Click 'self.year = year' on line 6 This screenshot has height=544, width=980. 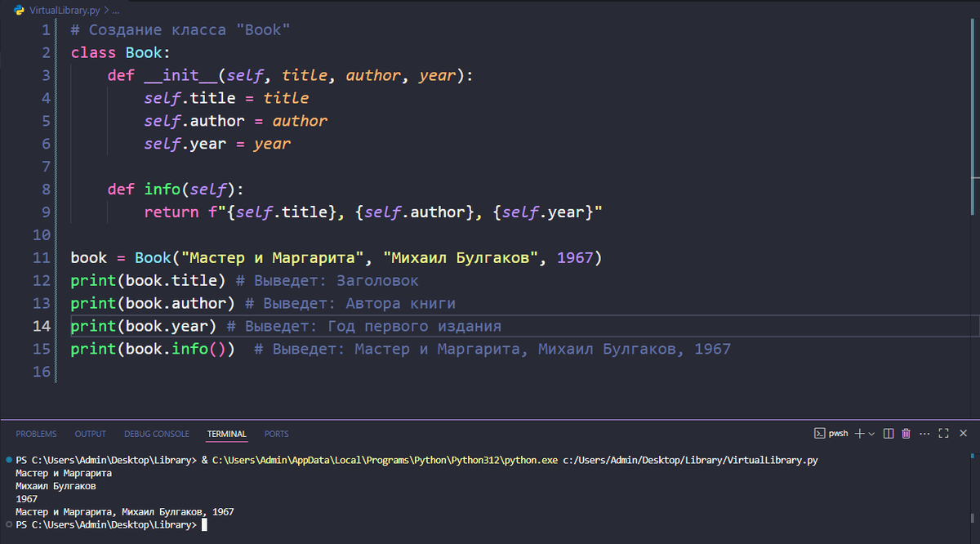(x=217, y=145)
